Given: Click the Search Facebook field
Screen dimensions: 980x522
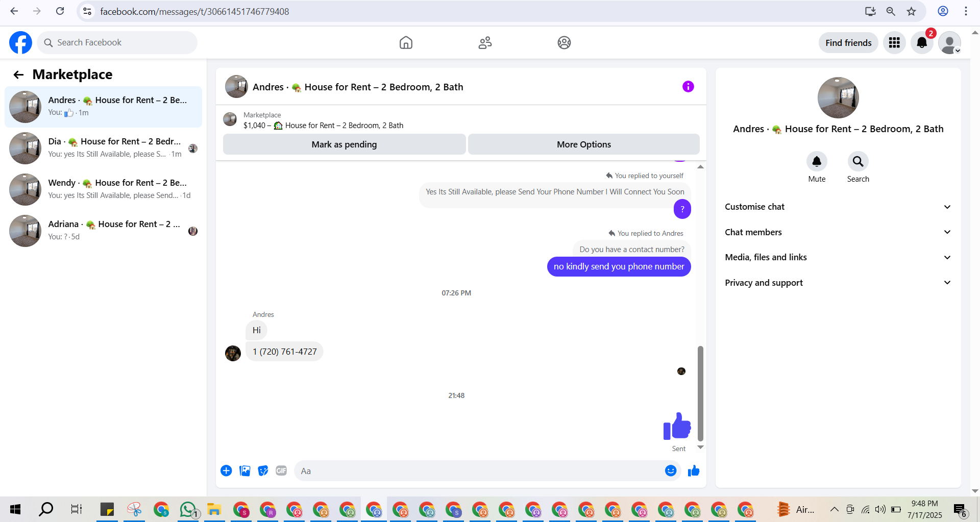Looking at the screenshot, I should click(x=117, y=42).
